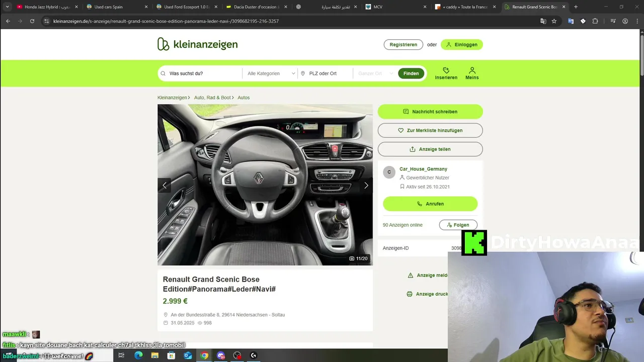The height and width of the screenshot is (362, 644).
Task: Click the Kleinanzeigen breadcrumb link
Action: point(172,98)
